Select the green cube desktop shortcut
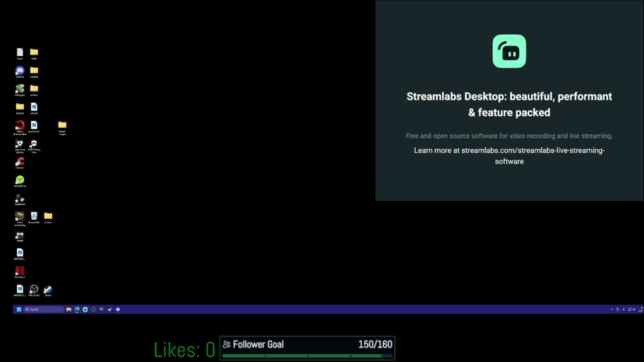 click(20, 181)
